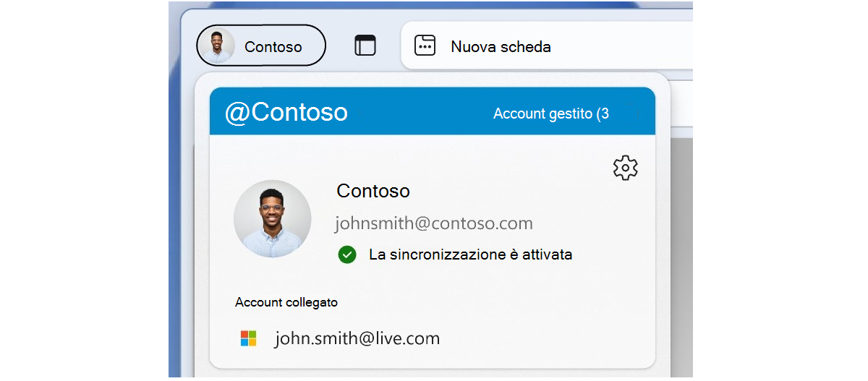Click the Contoso profile name
The width and height of the screenshot is (868, 381).
coord(373,191)
